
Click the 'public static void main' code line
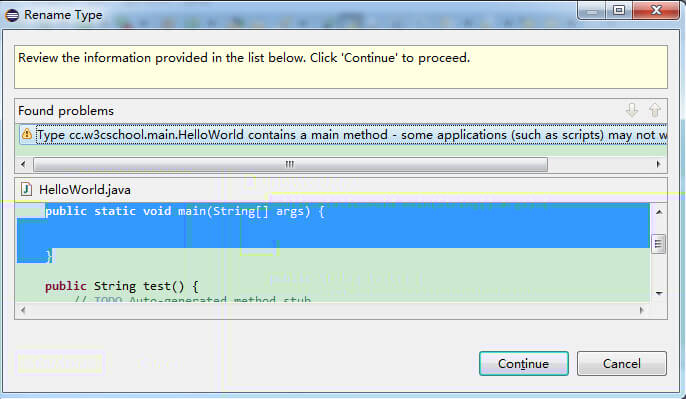pos(185,211)
